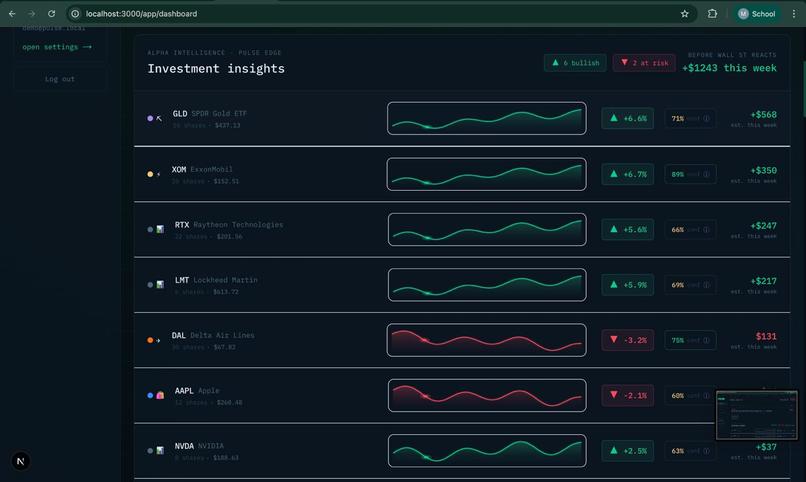
Task: Select the AAPL ticker text
Action: coord(184,391)
